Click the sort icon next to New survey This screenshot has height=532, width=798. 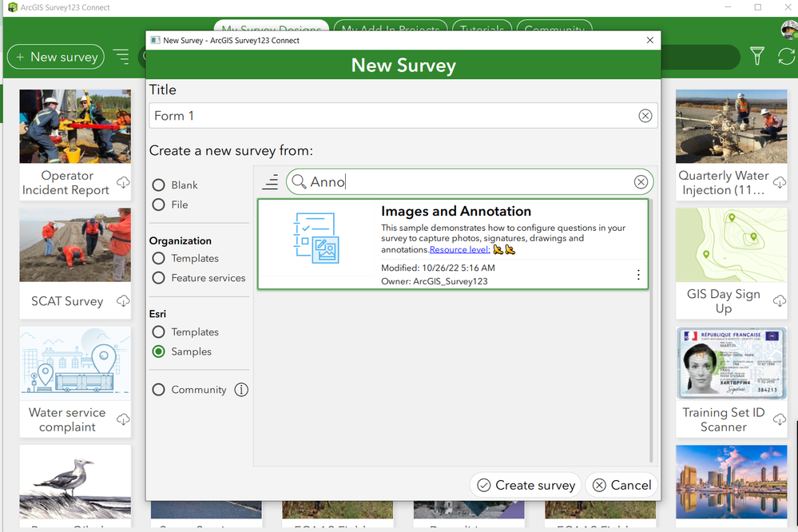coord(121,57)
